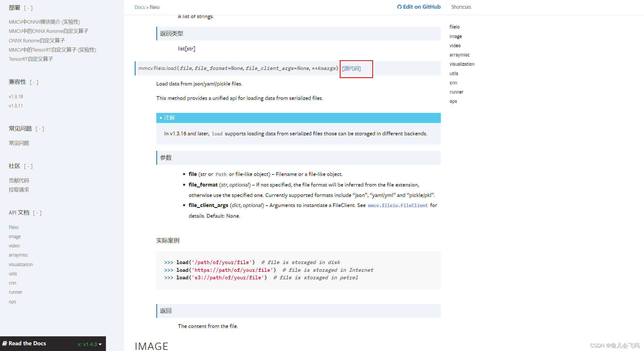Open the [源代码] source link for mmcv.fileio.load
The image size is (644, 351).
pos(351,69)
